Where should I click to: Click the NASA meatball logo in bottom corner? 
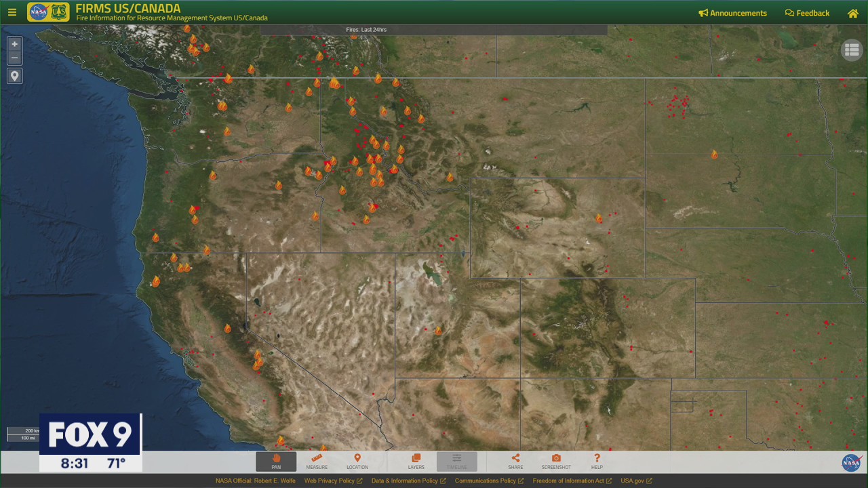click(x=852, y=464)
